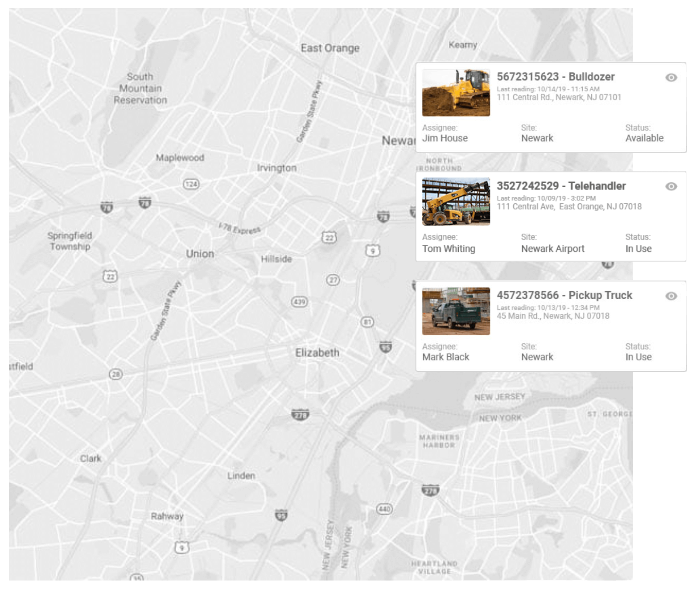Click assignee Tom Whiting
The width and height of the screenshot is (700, 593).
point(449,249)
